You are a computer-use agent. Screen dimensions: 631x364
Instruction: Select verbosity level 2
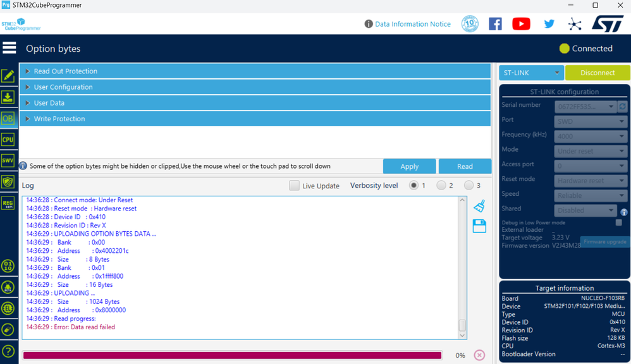(x=441, y=185)
